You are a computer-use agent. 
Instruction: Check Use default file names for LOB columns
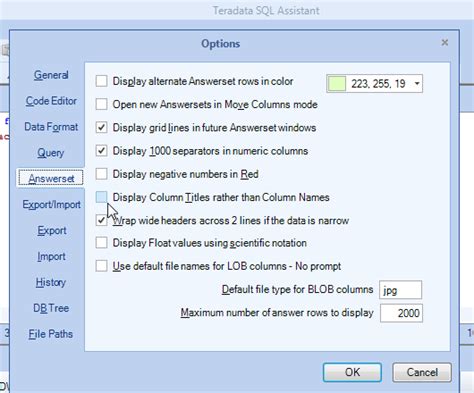(x=101, y=266)
